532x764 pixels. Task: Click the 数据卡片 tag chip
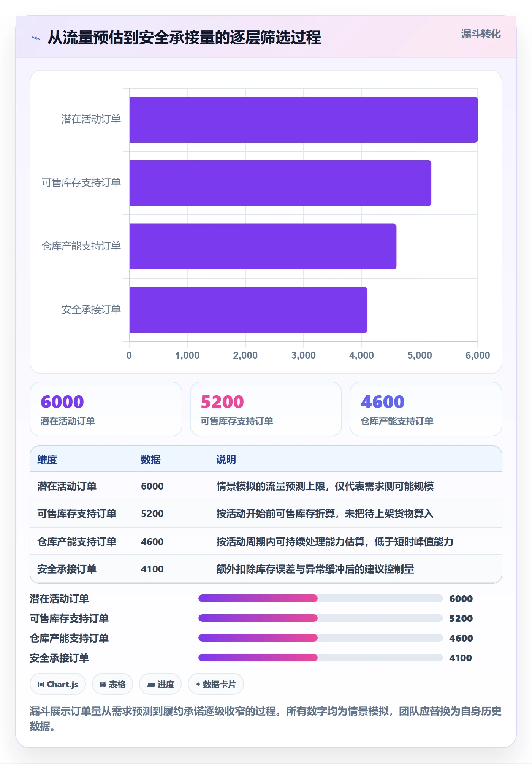tap(216, 684)
